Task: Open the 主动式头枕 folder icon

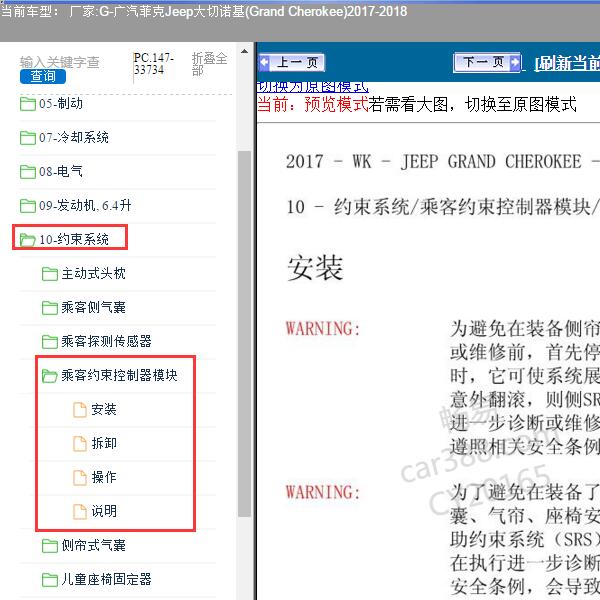Action: tap(50, 274)
